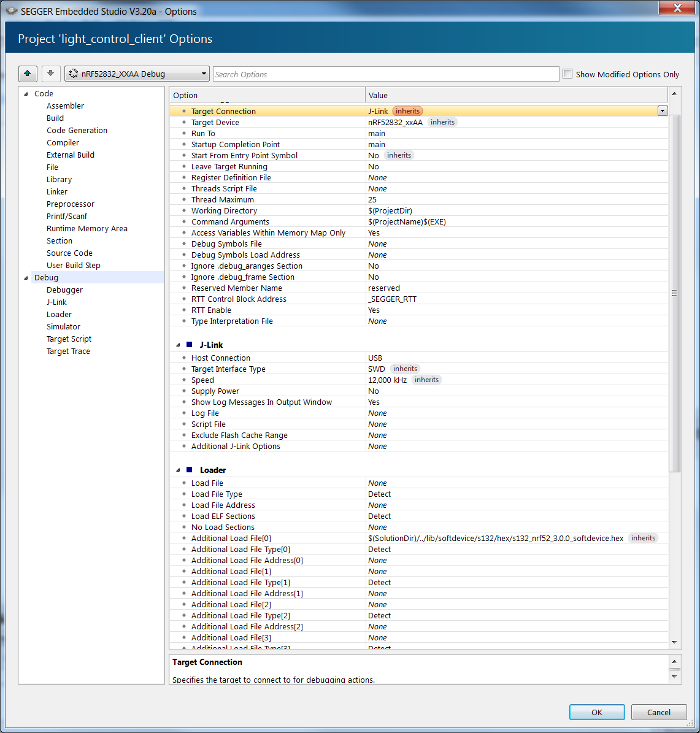Select the Host Connection USB value
700x733 pixels.
pos(375,358)
